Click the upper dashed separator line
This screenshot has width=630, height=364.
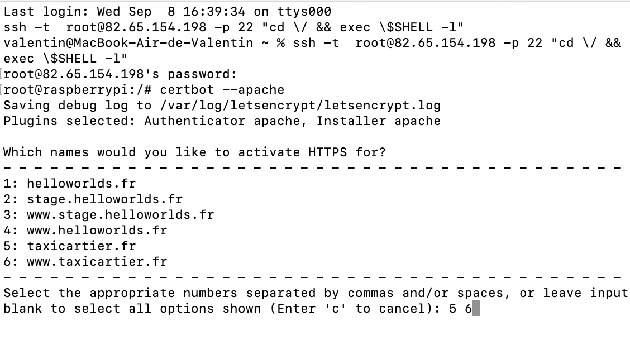click(312, 168)
